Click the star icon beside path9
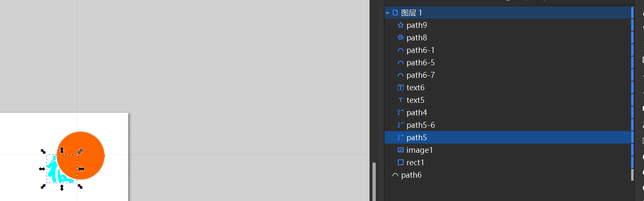 click(400, 25)
